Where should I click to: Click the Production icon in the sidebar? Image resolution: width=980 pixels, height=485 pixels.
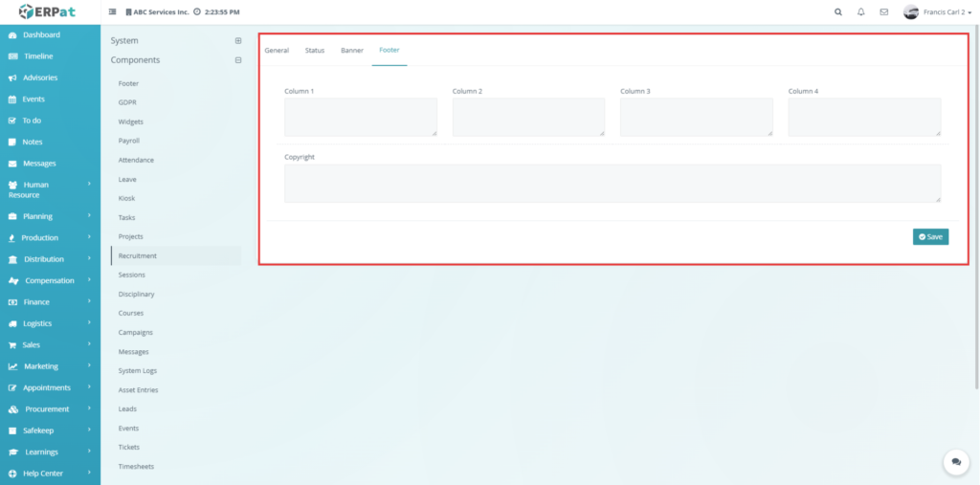(12, 238)
